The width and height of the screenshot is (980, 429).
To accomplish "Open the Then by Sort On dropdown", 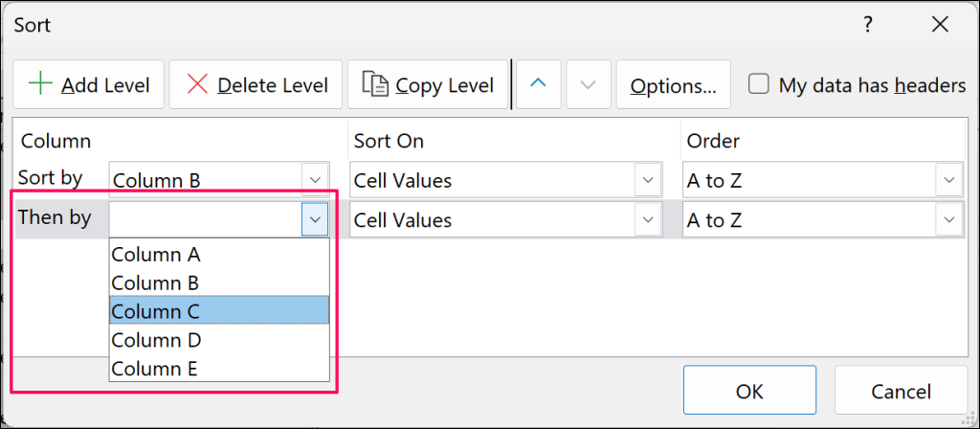I will point(648,220).
